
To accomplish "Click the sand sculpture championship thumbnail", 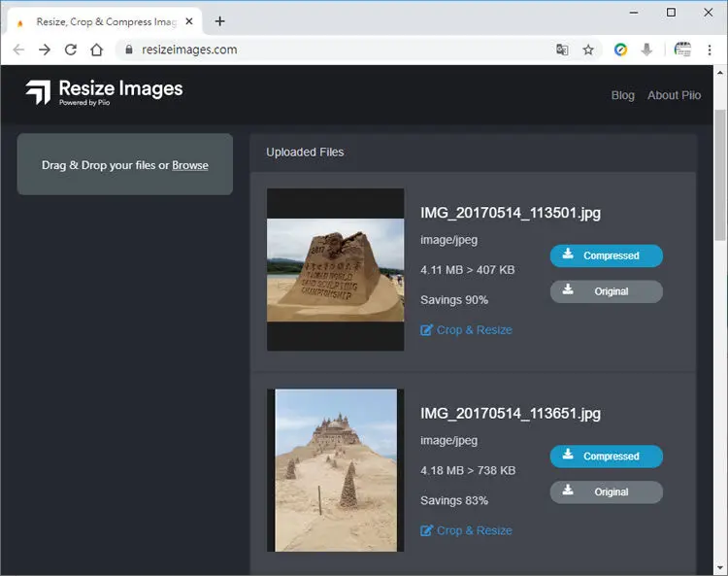I will [335, 269].
